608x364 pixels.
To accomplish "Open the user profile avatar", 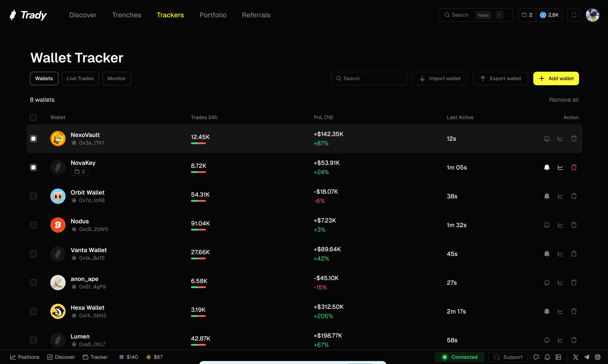I will [x=592, y=15].
